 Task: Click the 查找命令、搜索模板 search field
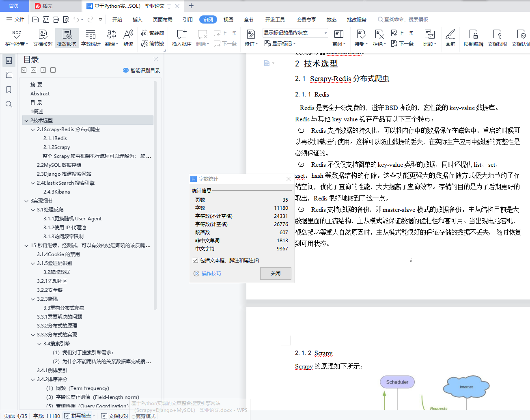pos(404,19)
